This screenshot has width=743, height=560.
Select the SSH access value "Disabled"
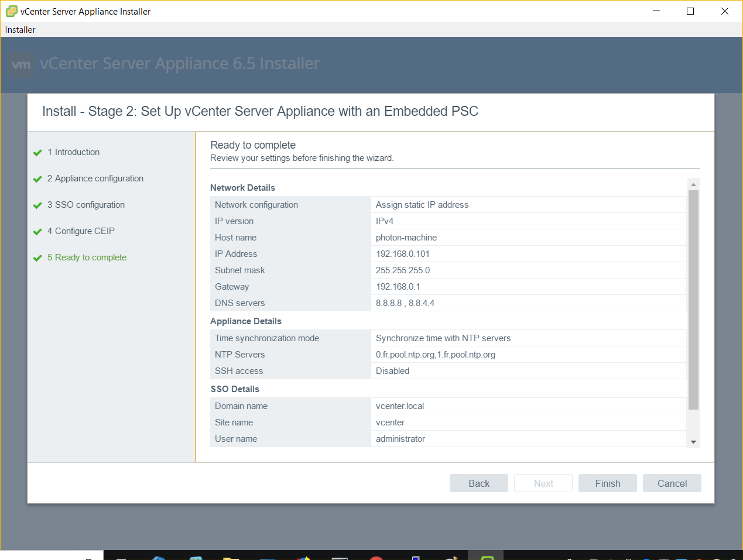(393, 371)
